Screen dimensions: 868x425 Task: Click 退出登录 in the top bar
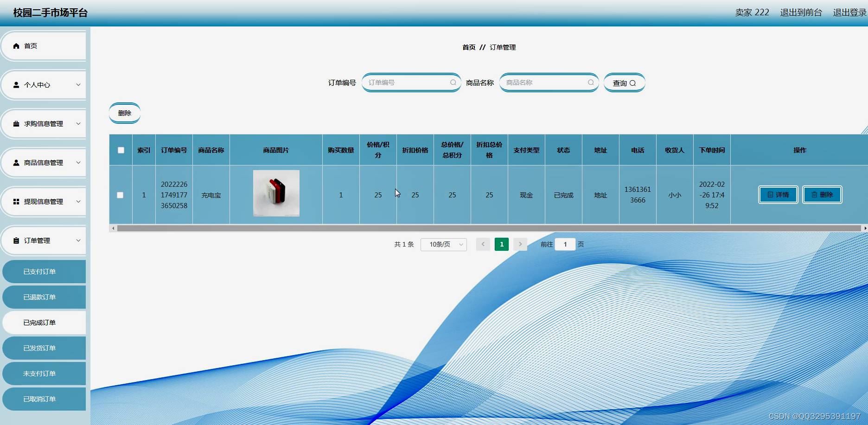(850, 13)
